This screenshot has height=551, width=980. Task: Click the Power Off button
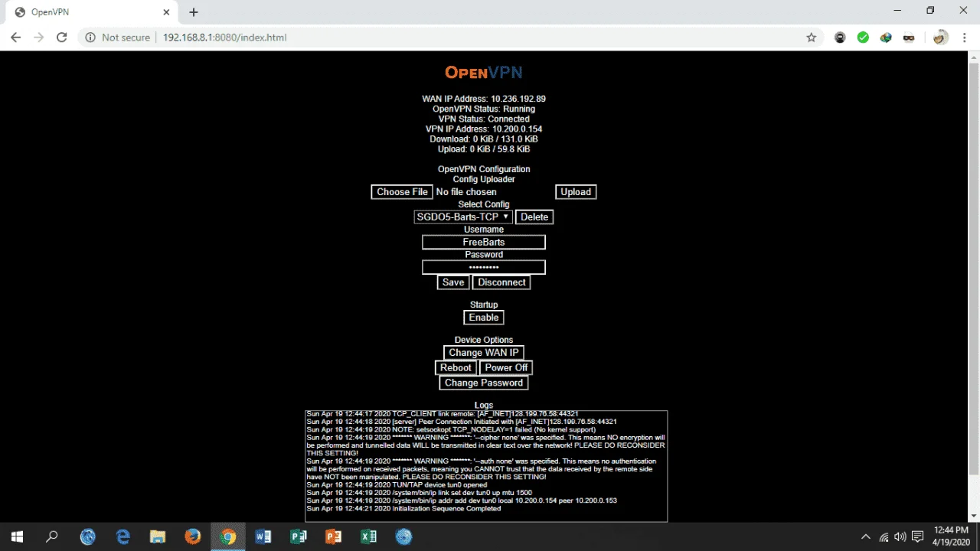tap(506, 367)
